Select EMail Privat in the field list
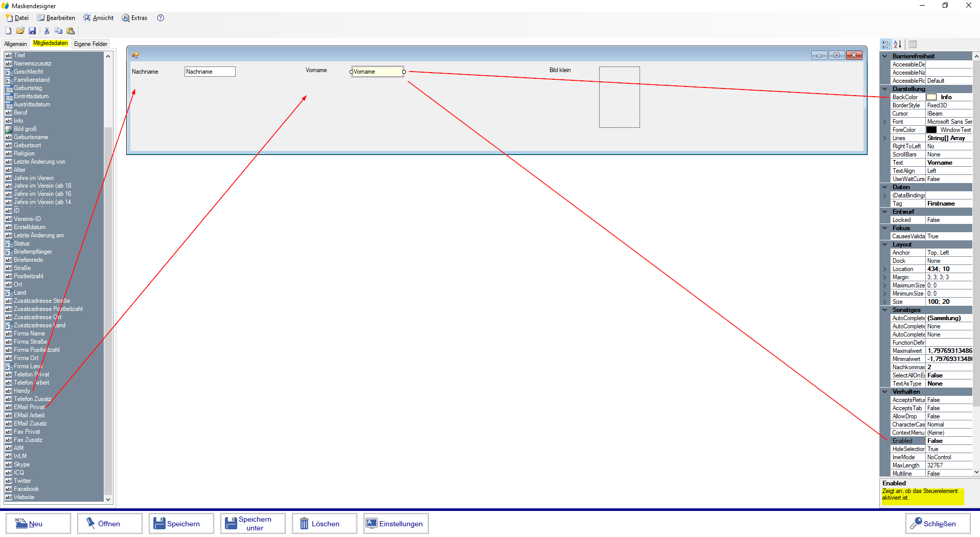980x537 pixels. click(29, 407)
